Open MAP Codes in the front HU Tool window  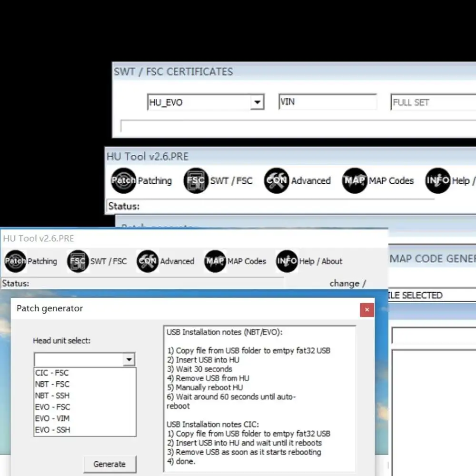[x=235, y=261]
